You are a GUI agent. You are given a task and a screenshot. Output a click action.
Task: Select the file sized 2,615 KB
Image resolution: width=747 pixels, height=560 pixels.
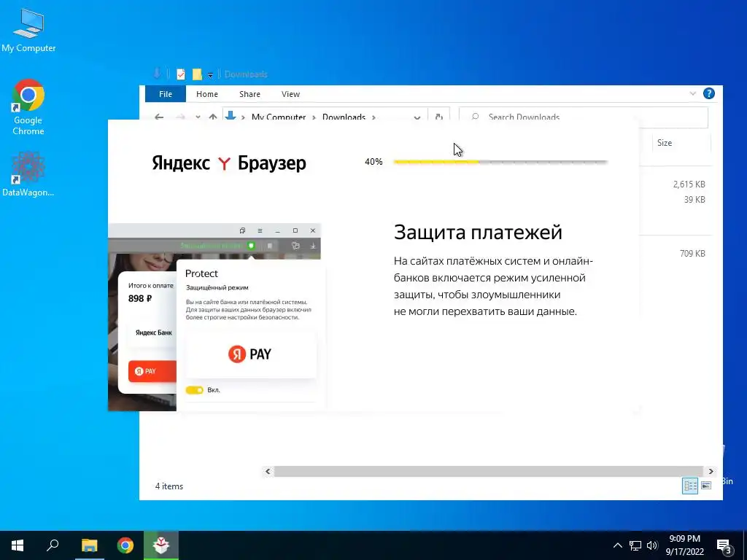pos(689,184)
